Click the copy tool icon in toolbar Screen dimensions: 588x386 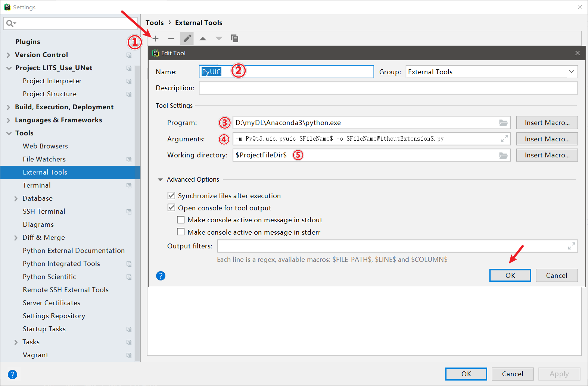click(234, 38)
